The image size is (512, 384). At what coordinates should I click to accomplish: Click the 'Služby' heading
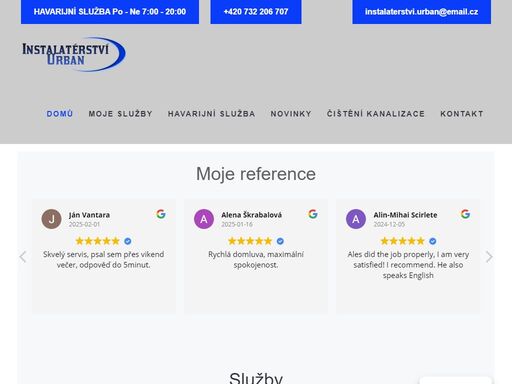[x=256, y=378]
